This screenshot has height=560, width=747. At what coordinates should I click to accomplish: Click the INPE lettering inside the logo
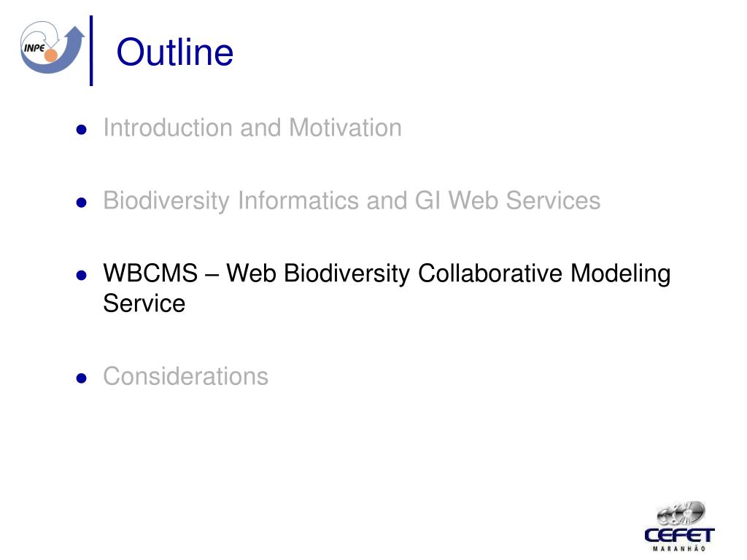pos(34,48)
